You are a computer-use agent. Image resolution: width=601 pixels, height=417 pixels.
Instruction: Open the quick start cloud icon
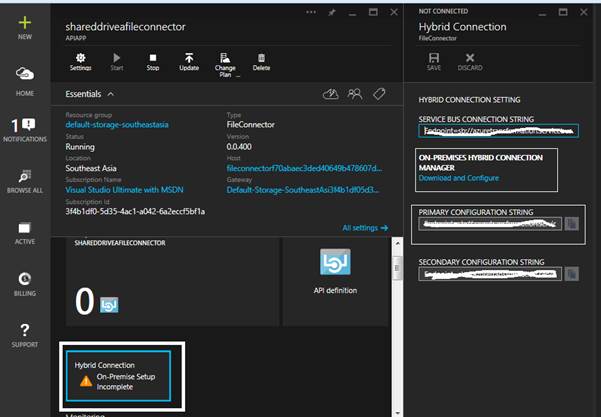coord(330,94)
